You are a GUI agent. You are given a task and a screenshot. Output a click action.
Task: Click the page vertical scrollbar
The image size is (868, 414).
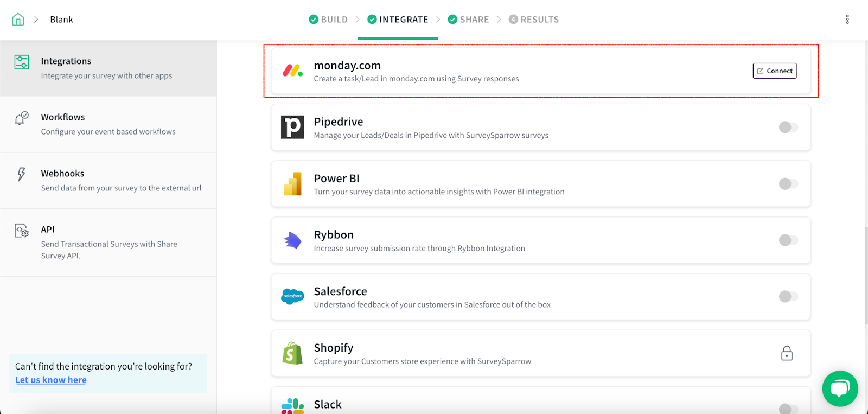(x=865, y=276)
